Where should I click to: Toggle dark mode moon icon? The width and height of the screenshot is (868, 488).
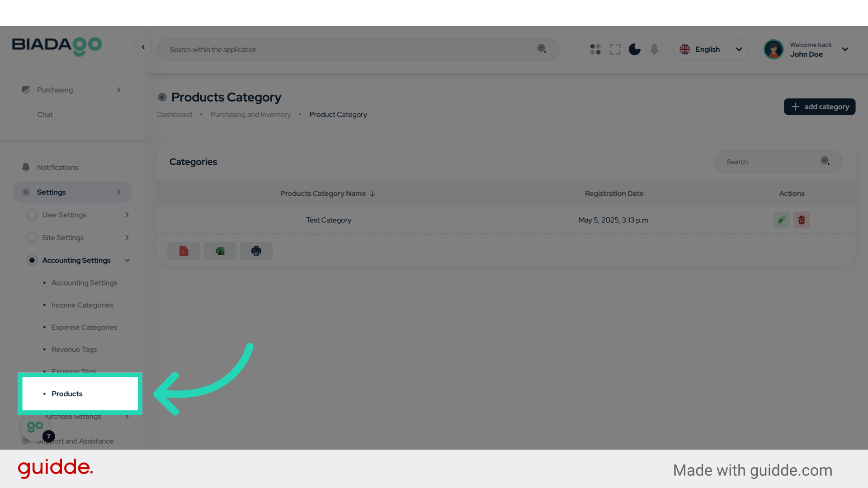(635, 49)
